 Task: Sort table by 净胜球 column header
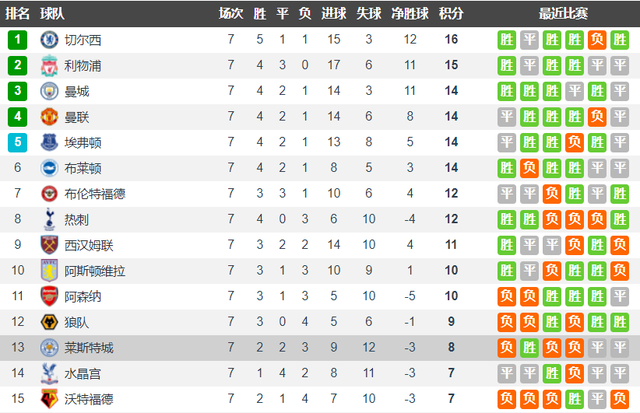410,13
